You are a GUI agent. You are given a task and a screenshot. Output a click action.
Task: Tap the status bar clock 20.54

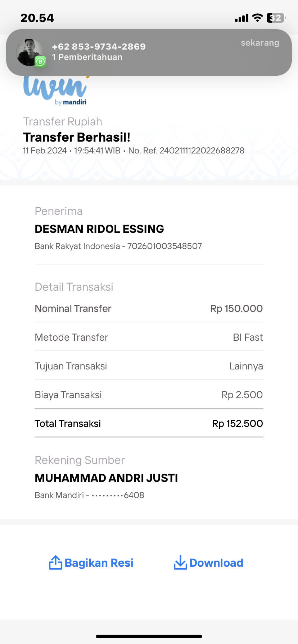[37, 18]
